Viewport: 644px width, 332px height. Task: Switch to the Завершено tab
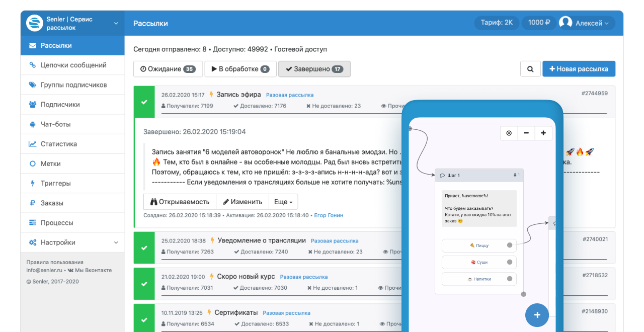click(314, 69)
